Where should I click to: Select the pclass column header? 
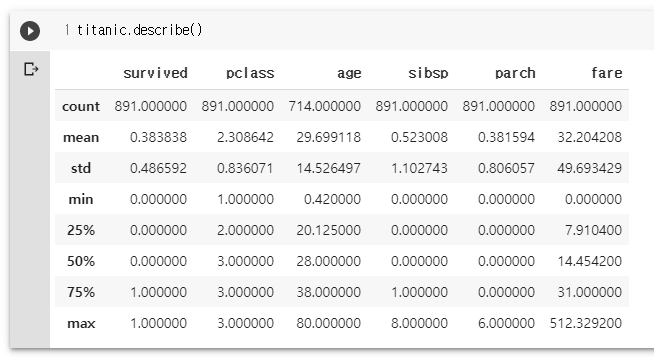click(250, 73)
